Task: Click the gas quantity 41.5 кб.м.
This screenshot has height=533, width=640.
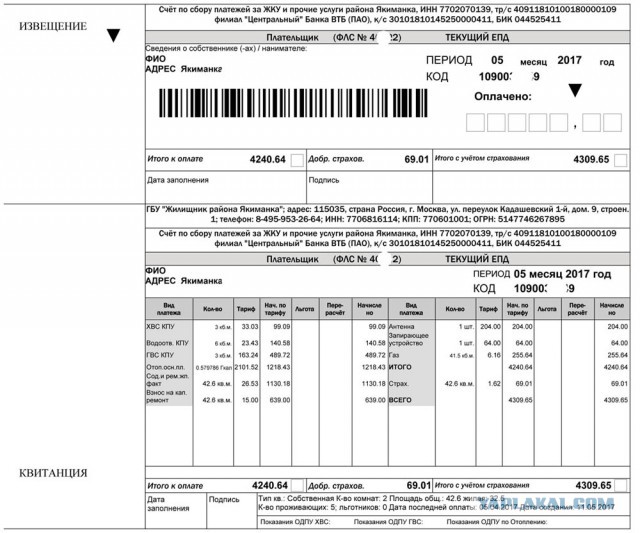Action: 462,355
